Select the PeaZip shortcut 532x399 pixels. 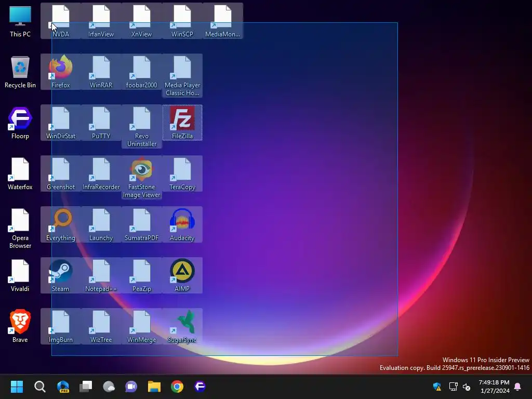click(141, 275)
